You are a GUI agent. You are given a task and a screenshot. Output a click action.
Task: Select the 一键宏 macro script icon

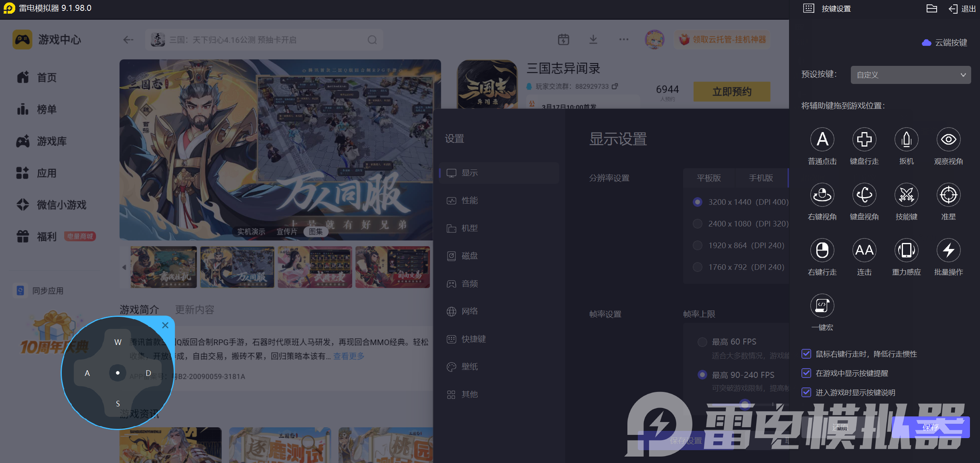tap(822, 306)
